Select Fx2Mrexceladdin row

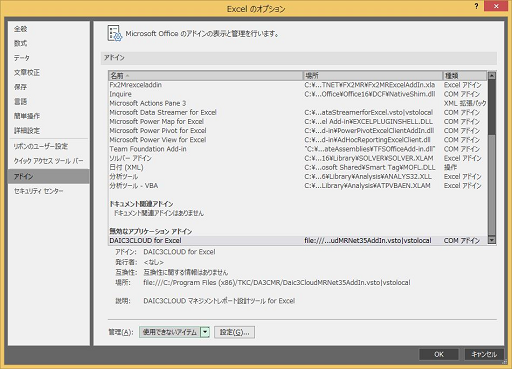coord(298,85)
